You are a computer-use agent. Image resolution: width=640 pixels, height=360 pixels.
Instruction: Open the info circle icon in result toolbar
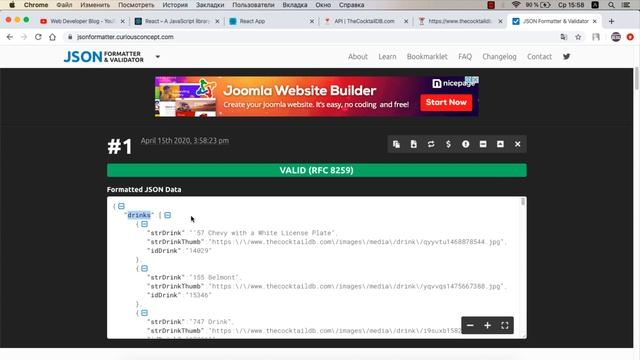pyautogui.click(x=465, y=144)
